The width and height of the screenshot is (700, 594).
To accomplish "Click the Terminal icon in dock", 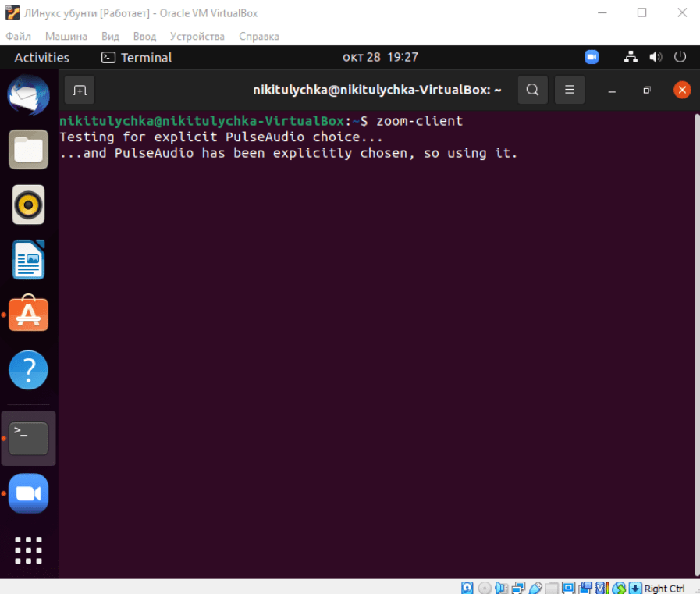I will tap(29, 439).
